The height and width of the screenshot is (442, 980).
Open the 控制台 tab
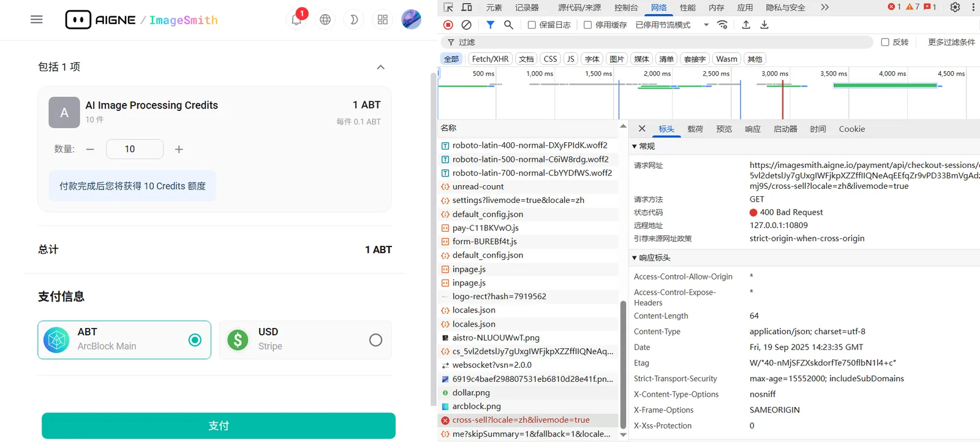(x=626, y=7)
